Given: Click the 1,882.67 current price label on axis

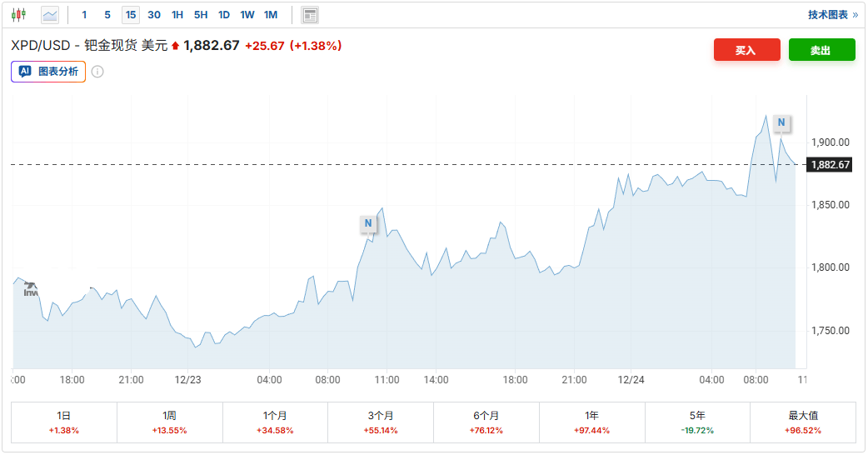Looking at the screenshot, I should coord(830,165).
